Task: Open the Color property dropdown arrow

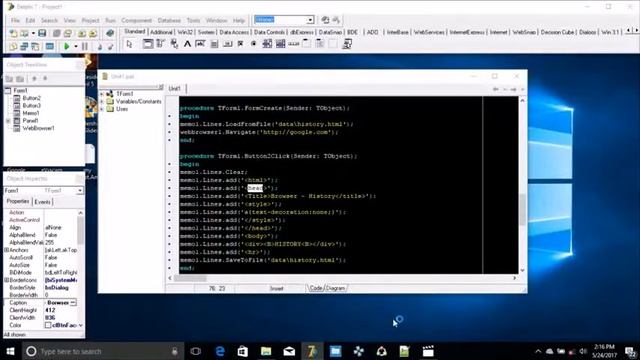Action: (80, 325)
